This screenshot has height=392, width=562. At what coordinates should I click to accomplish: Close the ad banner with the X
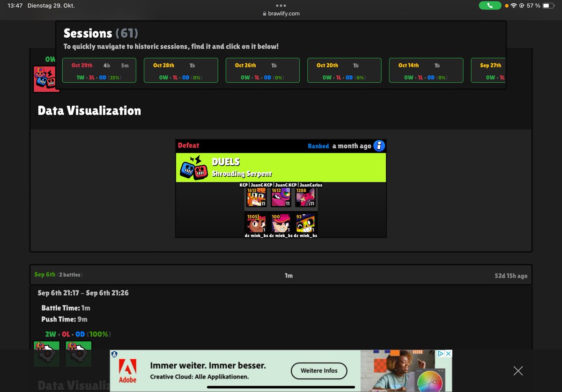point(518,371)
